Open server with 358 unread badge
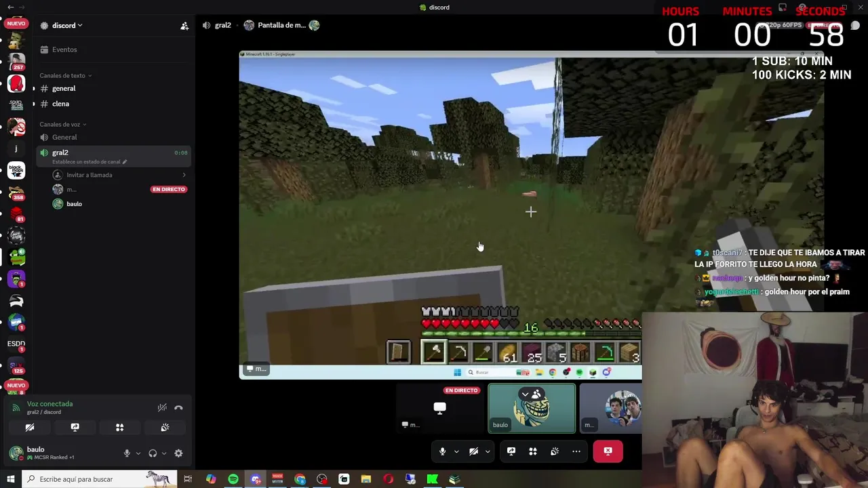Viewport: 868px width, 488px height. (16, 192)
